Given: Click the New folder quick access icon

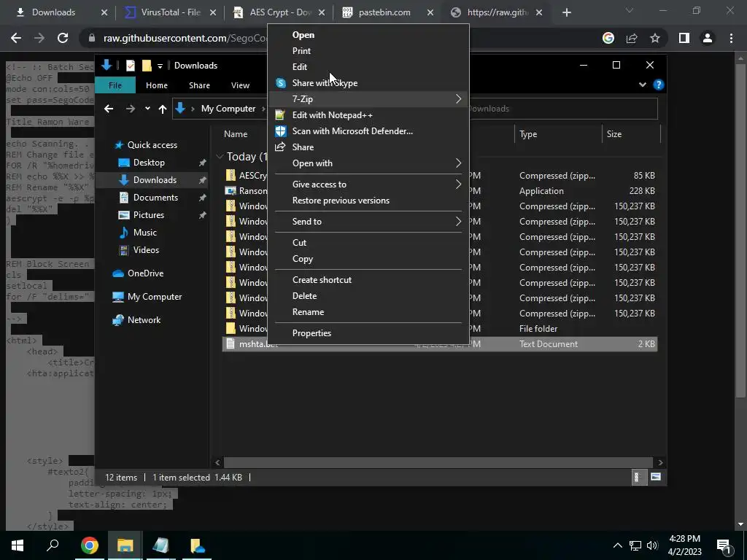Looking at the screenshot, I should pos(147,66).
